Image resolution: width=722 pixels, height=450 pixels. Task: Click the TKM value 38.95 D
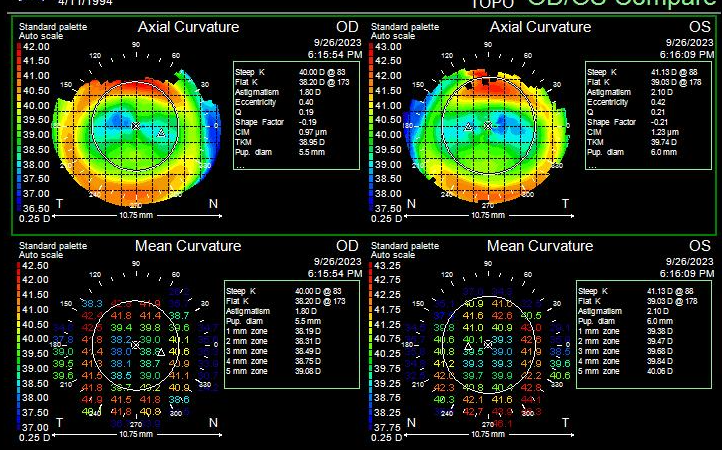pos(312,142)
